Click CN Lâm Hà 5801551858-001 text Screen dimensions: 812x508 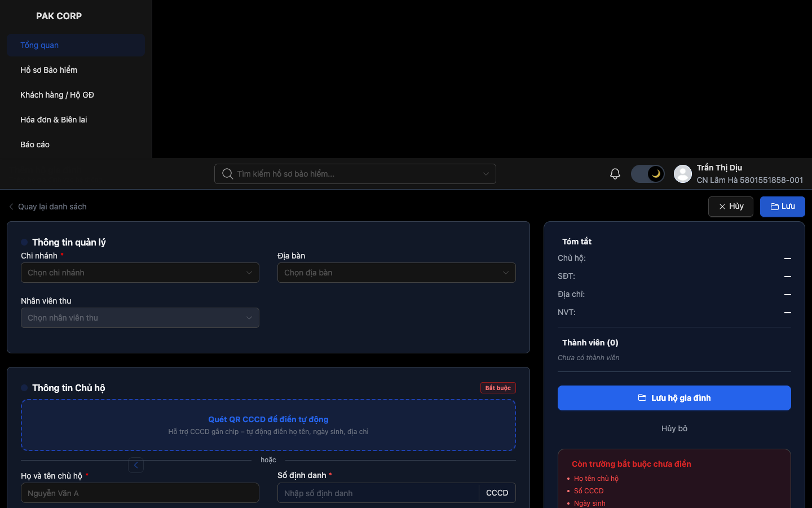(x=750, y=180)
